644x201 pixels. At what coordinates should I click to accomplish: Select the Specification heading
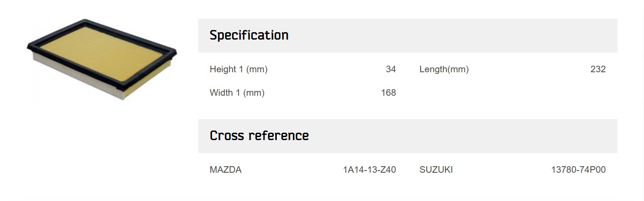pos(249,35)
